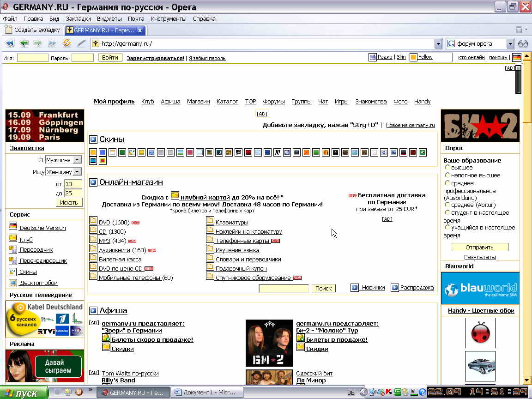Select среднее профессиональное (Ausbildung) radio option

point(447,183)
